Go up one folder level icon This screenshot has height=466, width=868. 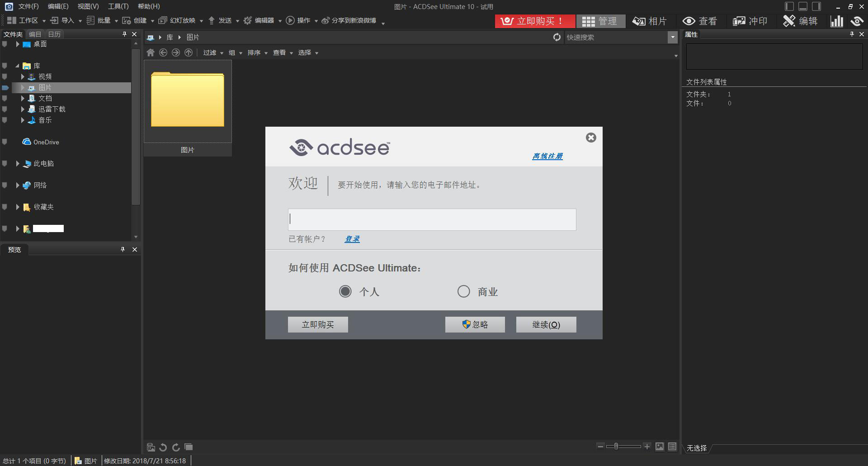pos(189,52)
